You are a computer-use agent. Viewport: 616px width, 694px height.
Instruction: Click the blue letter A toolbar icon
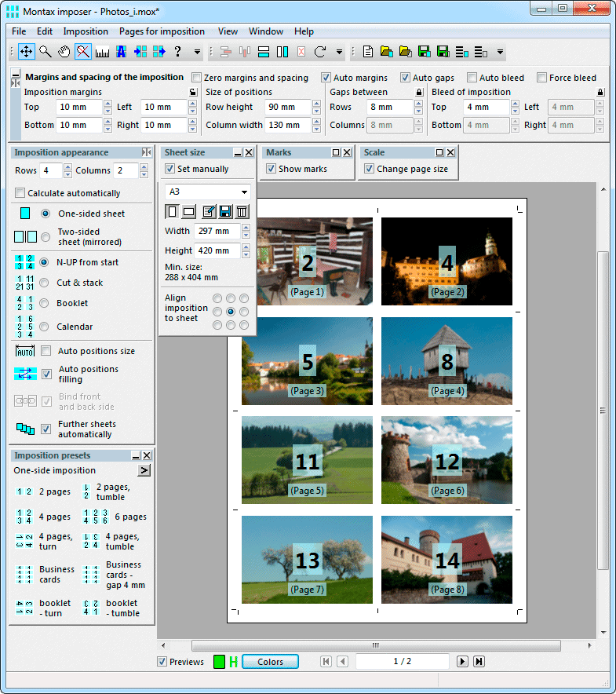122,52
